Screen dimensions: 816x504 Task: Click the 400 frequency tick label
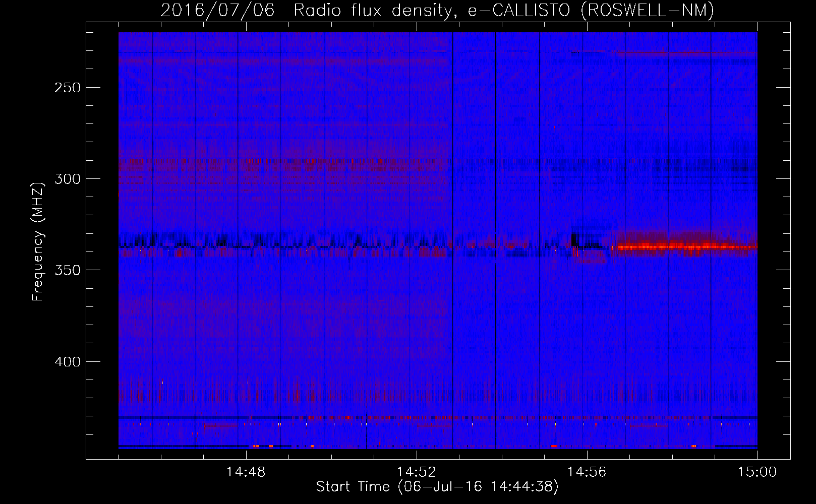click(x=67, y=362)
